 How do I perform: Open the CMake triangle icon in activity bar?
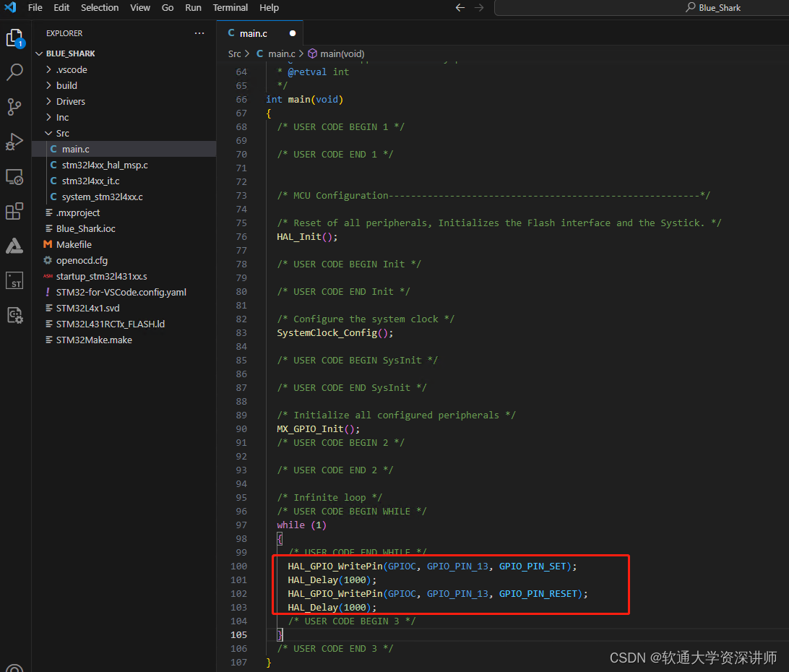point(14,246)
